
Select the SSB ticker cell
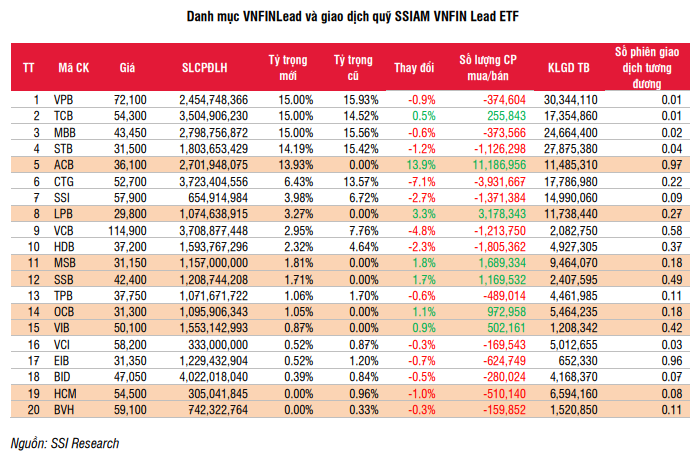click(64, 280)
